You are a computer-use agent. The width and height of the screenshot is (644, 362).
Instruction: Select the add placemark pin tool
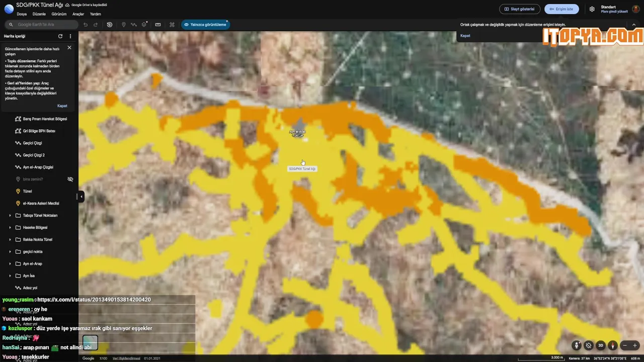click(124, 25)
